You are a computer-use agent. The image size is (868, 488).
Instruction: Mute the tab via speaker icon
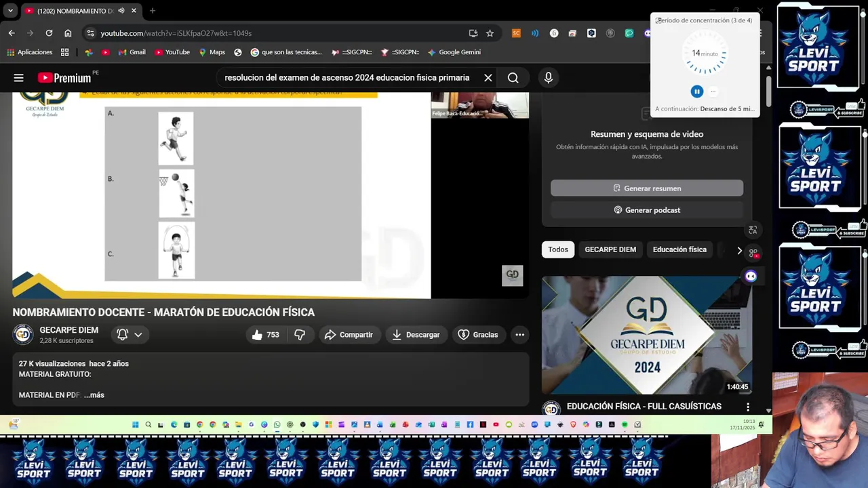pos(121,11)
